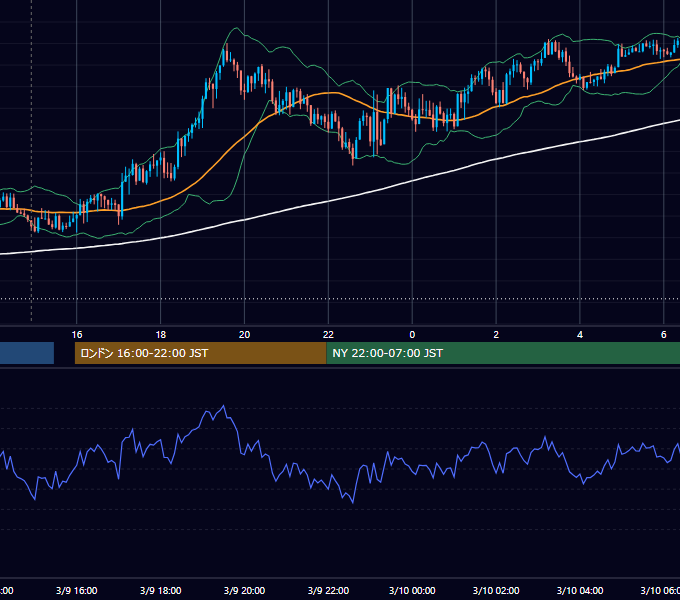
Task: Click the 3/9 16:00 date label
Action: coord(77,590)
